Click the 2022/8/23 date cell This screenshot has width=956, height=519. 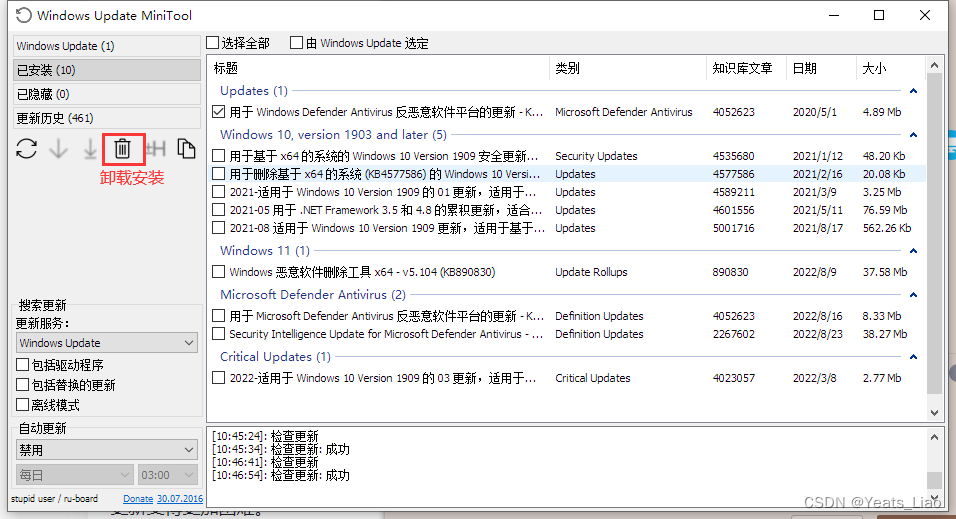tap(818, 334)
